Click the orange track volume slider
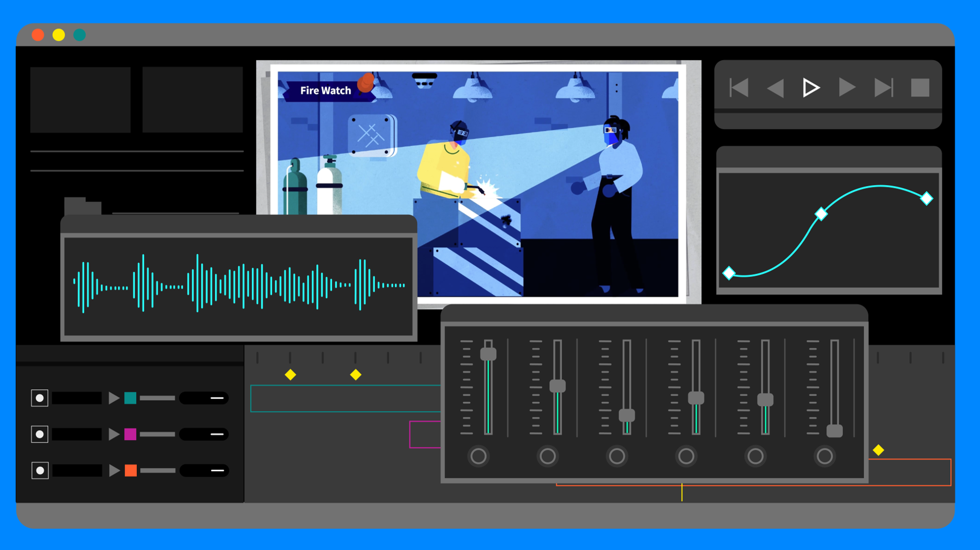Image resolution: width=980 pixels, height=550 pixels. 158,470
